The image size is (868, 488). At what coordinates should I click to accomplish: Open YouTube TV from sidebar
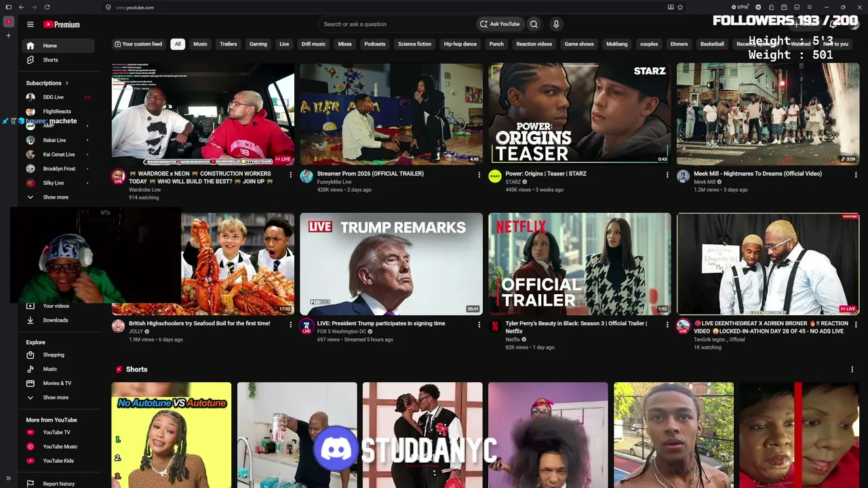coord(56,432)
